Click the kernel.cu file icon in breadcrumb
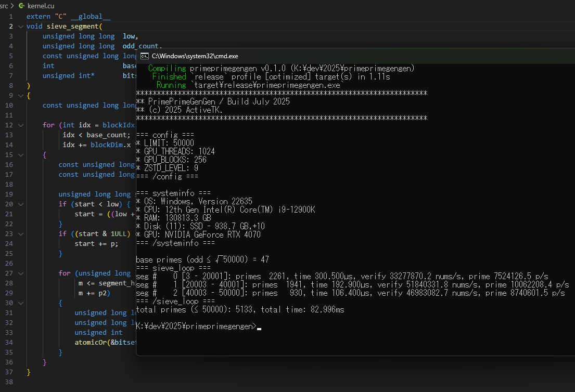The width and height of the screenshot is (575, 392). (21, 5)
